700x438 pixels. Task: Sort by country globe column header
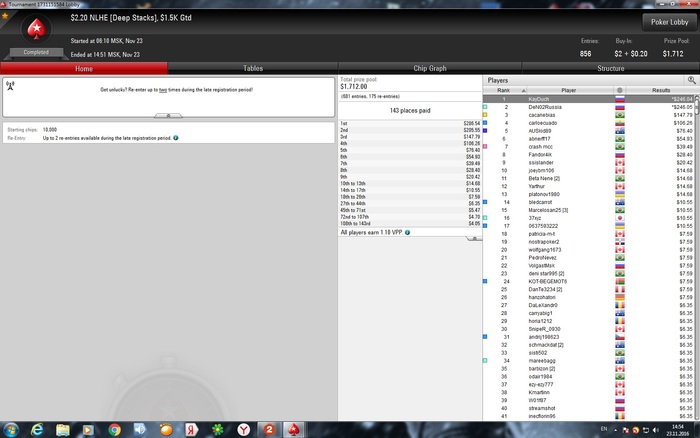coord(620,90)
